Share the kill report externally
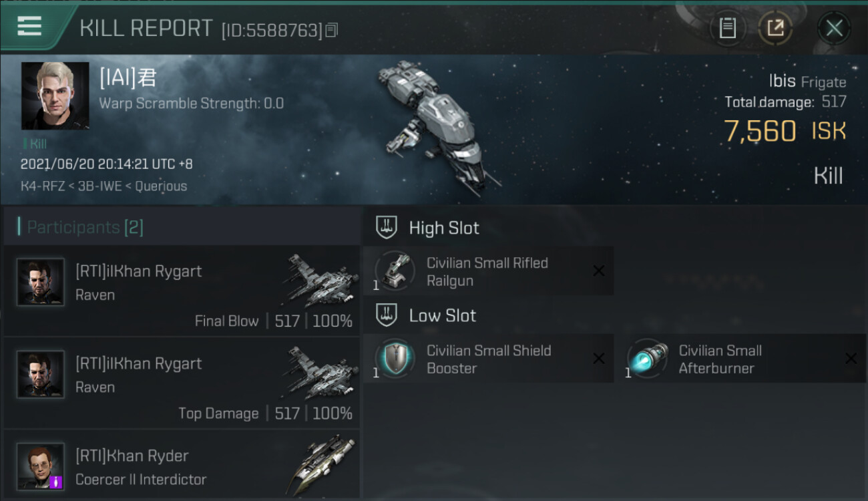 click(775, 28)
